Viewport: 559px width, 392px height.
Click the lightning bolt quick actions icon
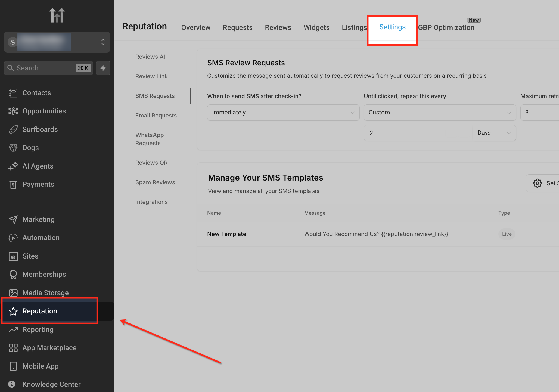(103, 68)
